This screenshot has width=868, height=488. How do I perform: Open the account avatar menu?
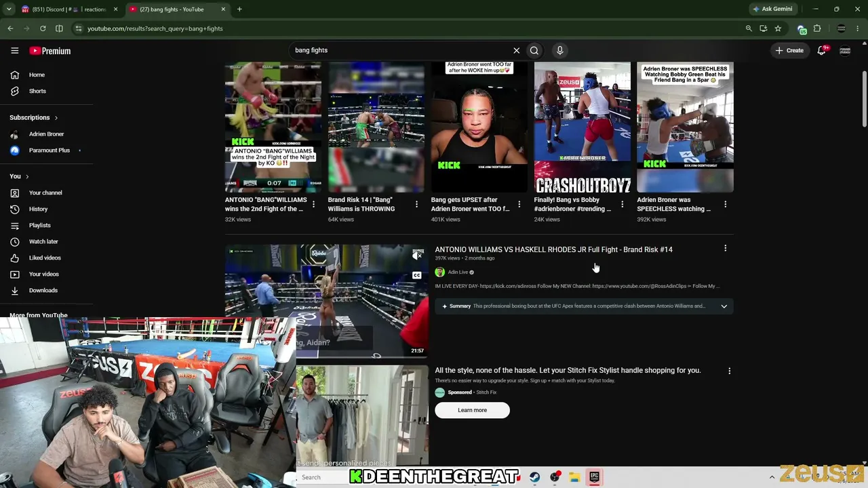(x=845, y=51)
